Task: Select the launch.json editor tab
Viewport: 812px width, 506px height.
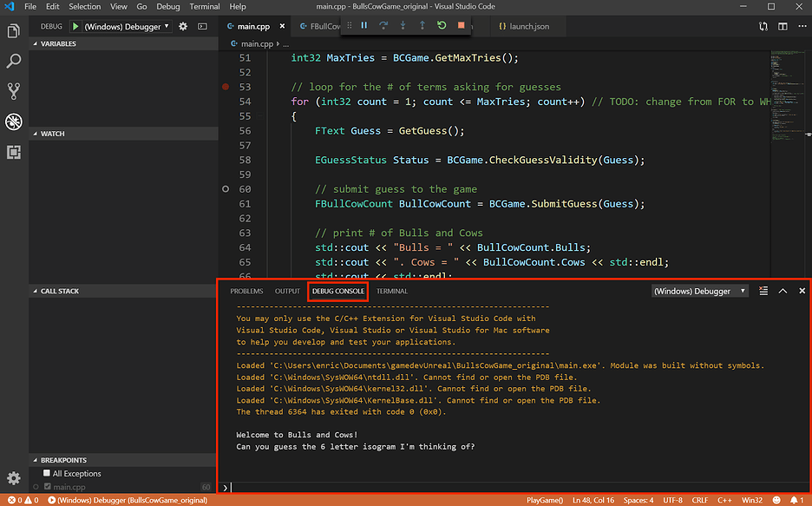Action: [x=522, y=26]
